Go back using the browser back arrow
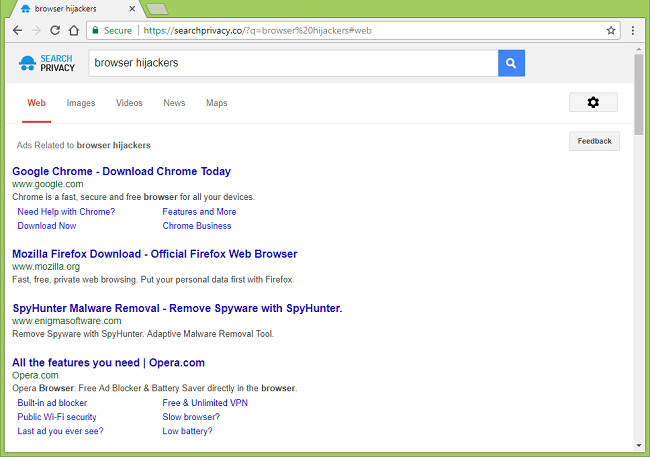 coord(17,30)
